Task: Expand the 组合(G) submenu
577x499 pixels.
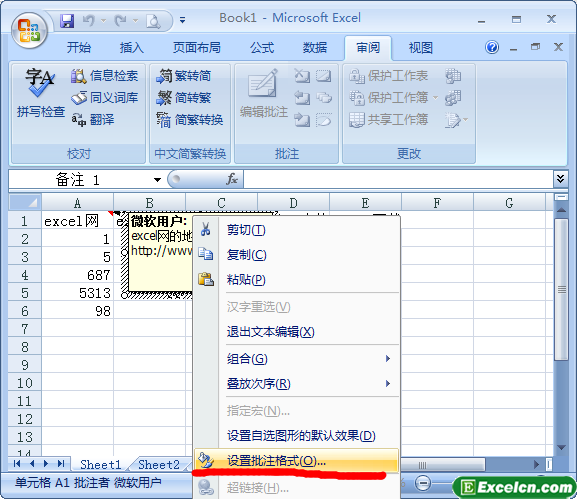Action: 297,358
